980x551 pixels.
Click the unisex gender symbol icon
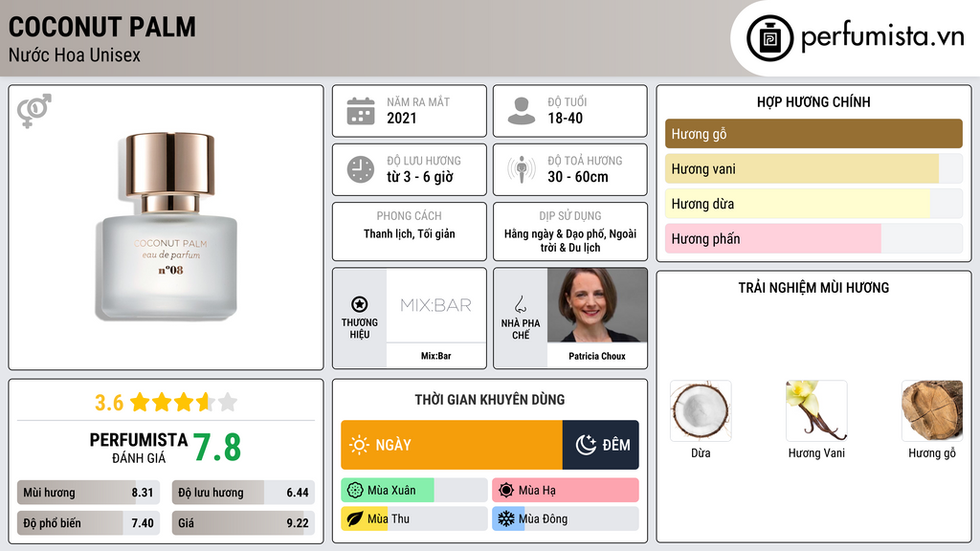click(x=34, y=111)
